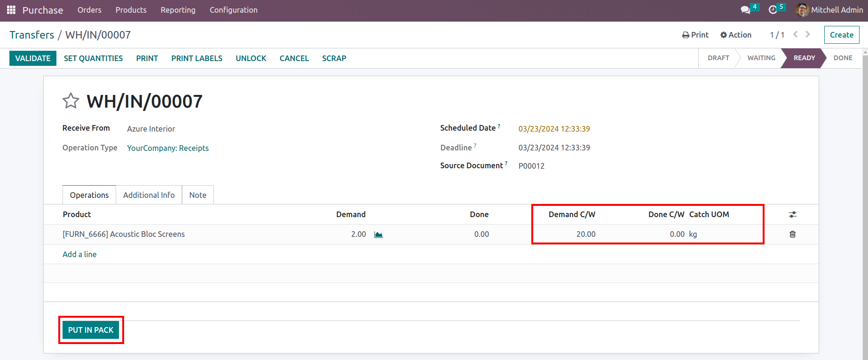Go to the next record arrow
The height and width of the screenshot is (360, 868).
[x=808, y=34]
